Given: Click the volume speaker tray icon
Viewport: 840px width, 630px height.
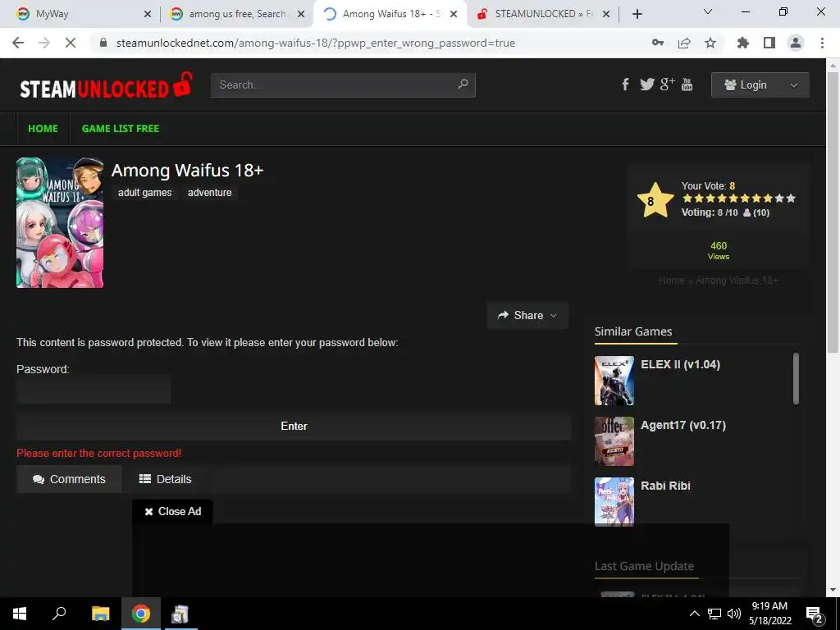Looking at the screenshot, I should pyautogui.click(x=734, y=614).
